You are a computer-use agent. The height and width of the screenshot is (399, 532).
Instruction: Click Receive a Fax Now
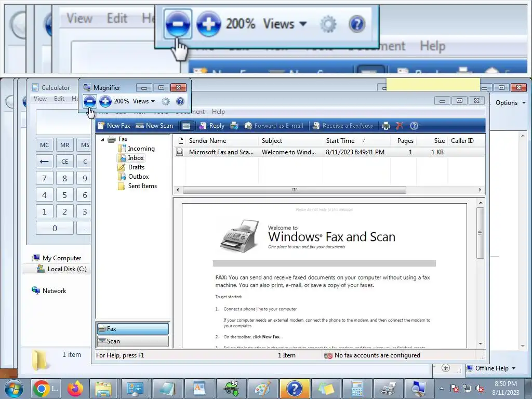[x=343, y=126]
